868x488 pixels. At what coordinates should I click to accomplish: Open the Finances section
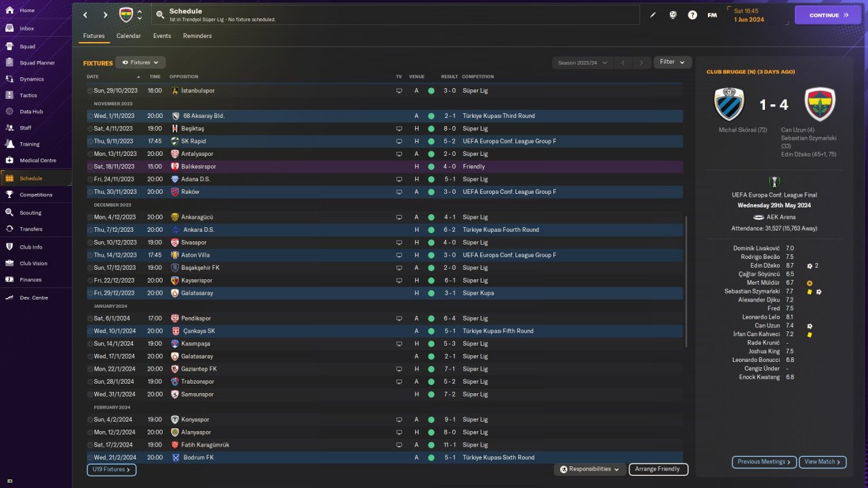click(x=31, y=280)
